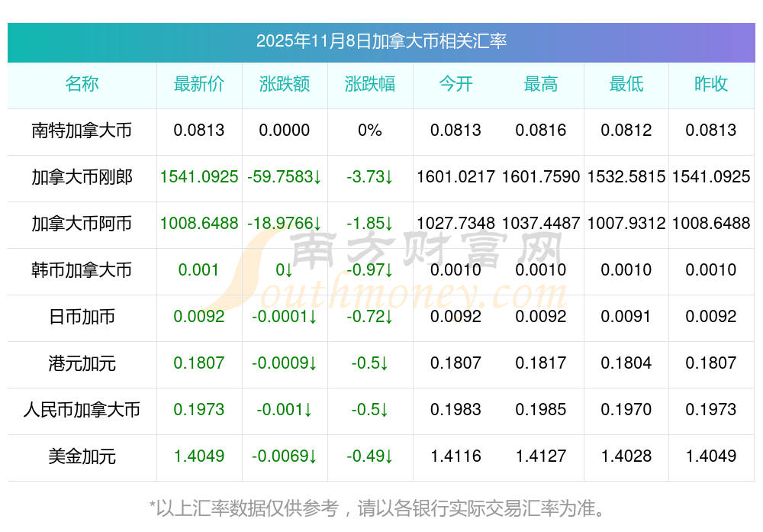763x532 pixels.
Task: Select the 涨跌幅 column header
Action: pos(370,85)
